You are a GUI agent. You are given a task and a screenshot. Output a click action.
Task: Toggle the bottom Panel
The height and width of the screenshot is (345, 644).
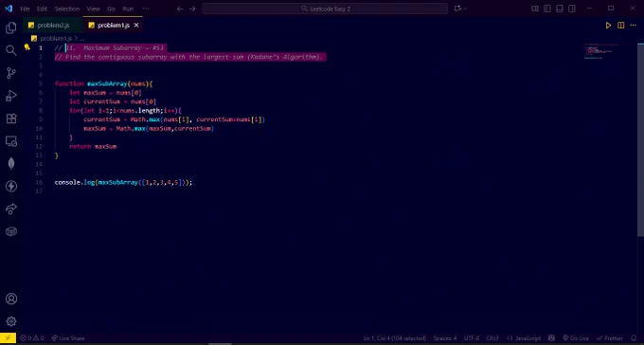pos(559,9)
